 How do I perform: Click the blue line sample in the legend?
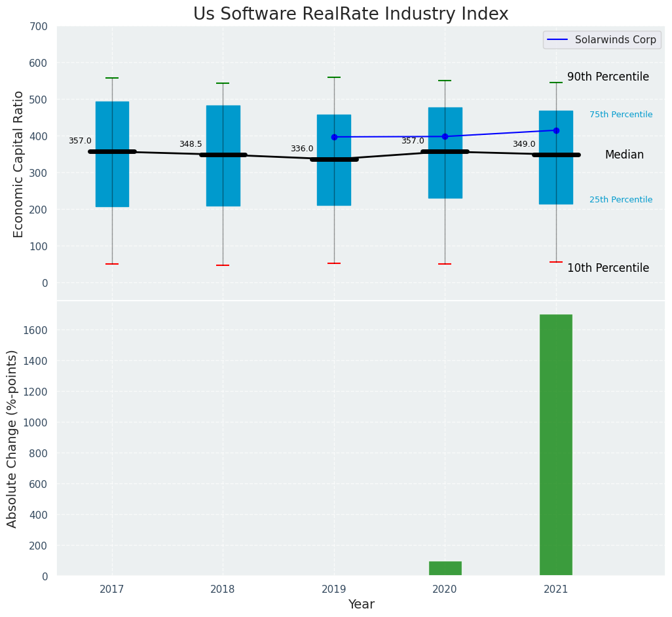[x=559, y=39]
